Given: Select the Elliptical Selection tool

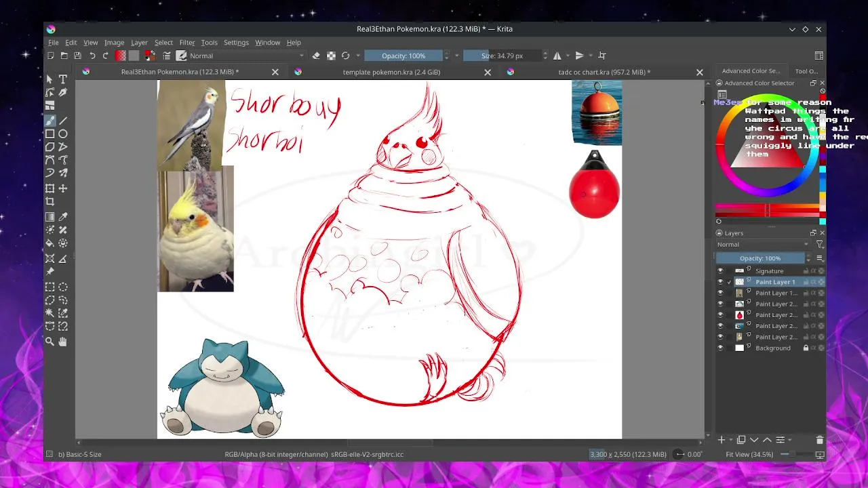Looking at the screenshot, I should 63,287.
